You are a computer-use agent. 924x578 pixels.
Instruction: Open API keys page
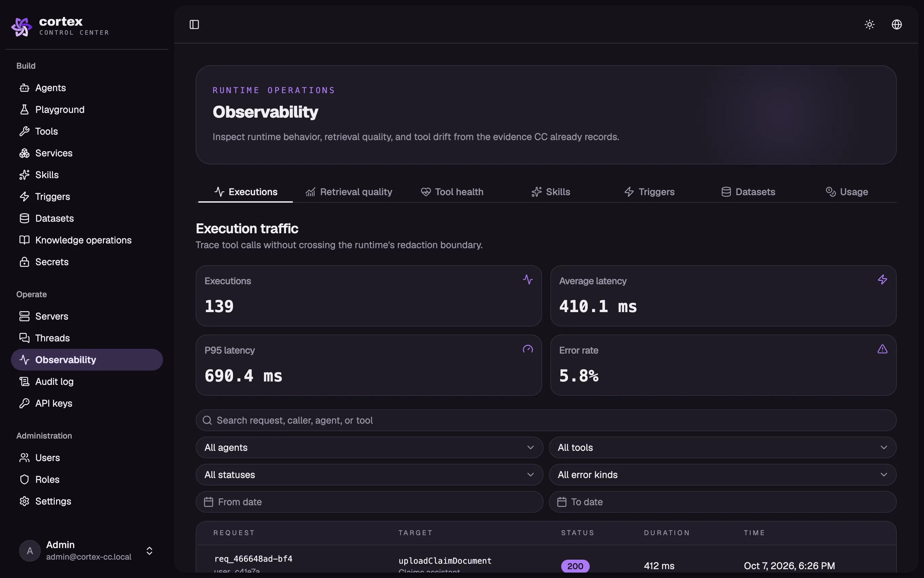coord(87,404)
